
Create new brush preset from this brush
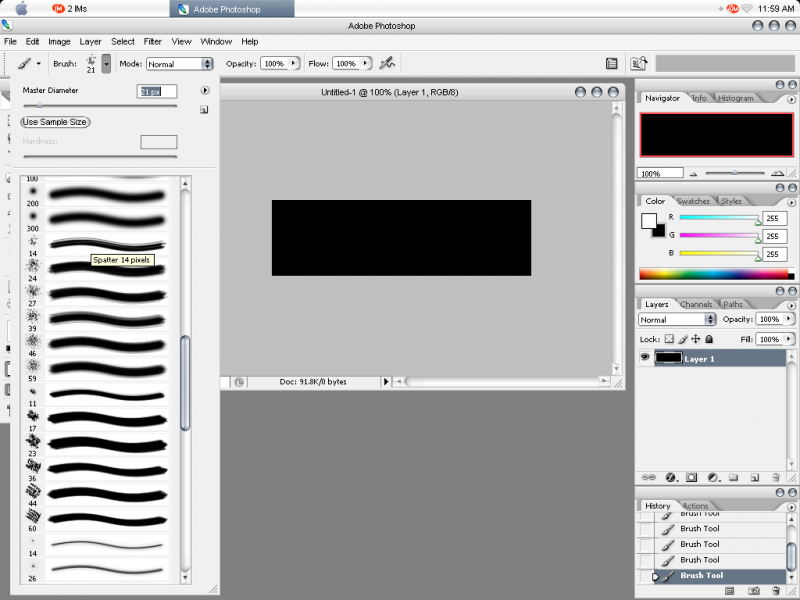pyautogui.click(x=204, y=110)
